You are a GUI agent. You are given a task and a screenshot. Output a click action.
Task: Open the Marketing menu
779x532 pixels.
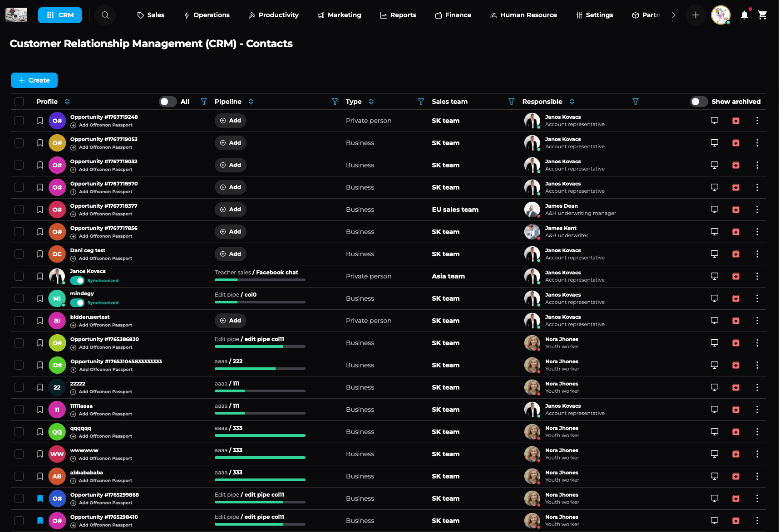339,15
